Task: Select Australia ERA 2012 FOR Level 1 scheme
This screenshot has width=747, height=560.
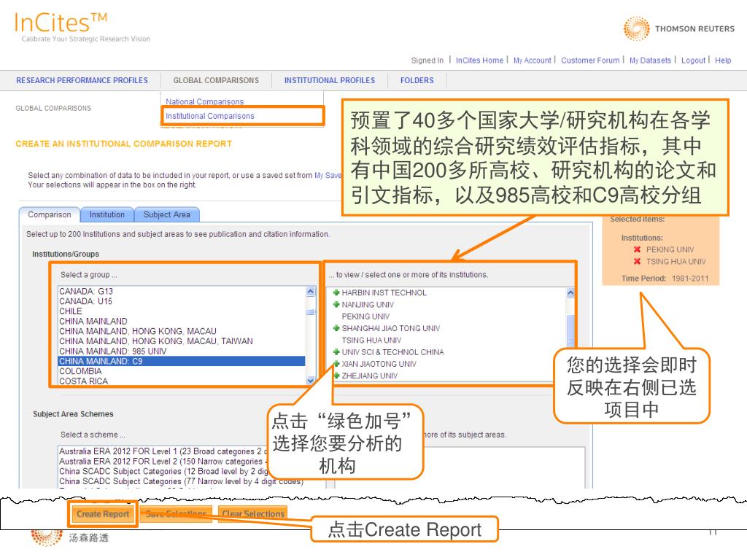Action: pyautogui.click(x=163, y=451)
